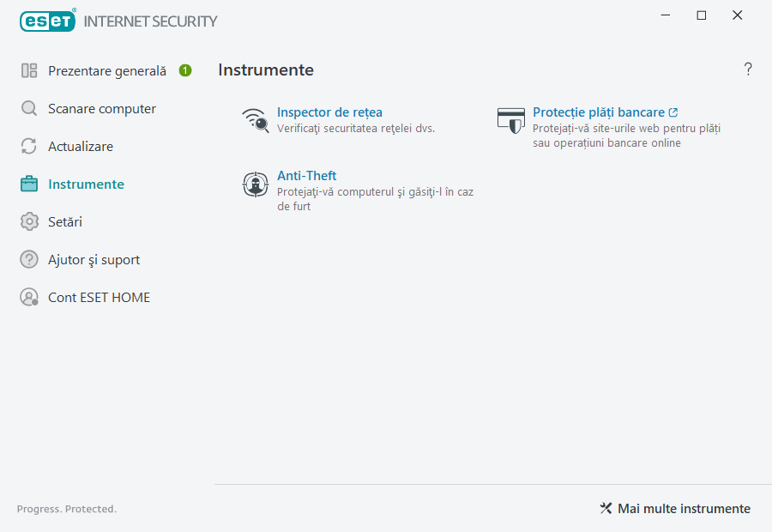Image resolution: width=772 pixels, height=532 pixels.
Task: Select the Instrumente briefcase icon
Action: 28,184
